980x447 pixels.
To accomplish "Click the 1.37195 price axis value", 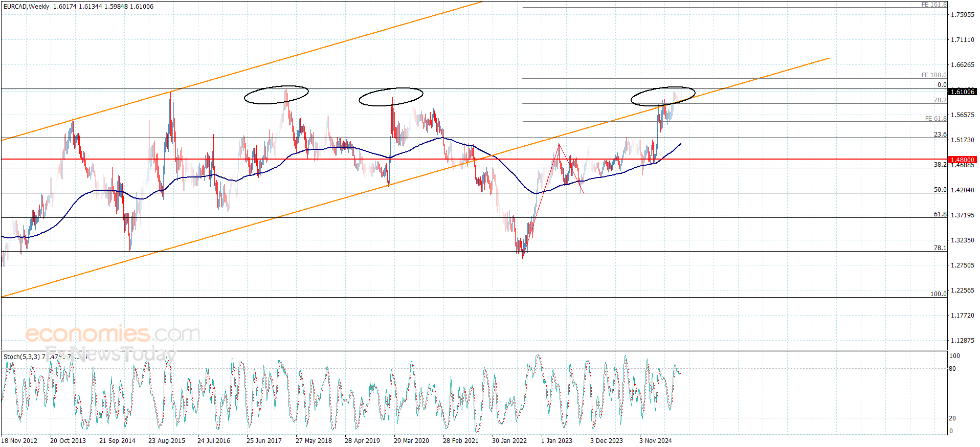I will (x=962, y=215).
